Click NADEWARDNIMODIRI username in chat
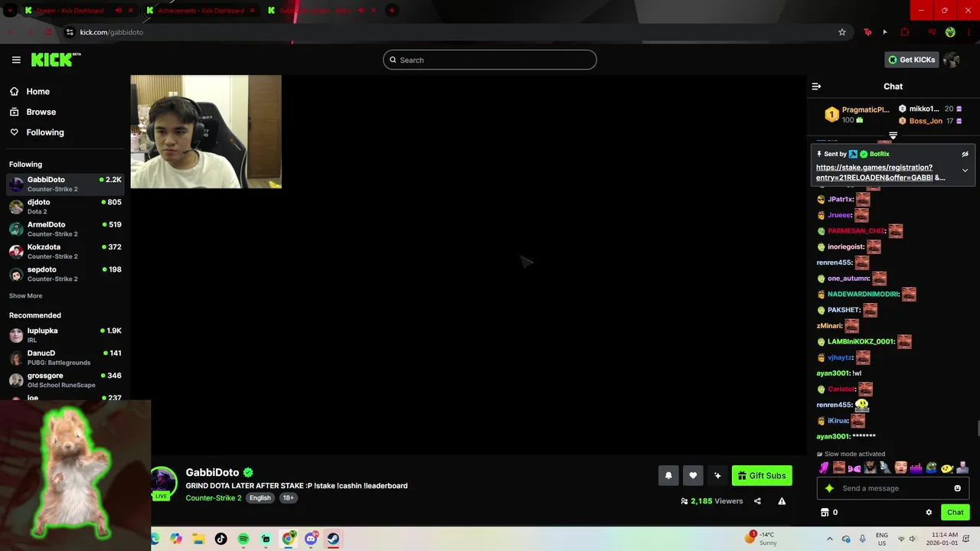The width and height of the screenshot is (980, 551). [x=863, y=294]
